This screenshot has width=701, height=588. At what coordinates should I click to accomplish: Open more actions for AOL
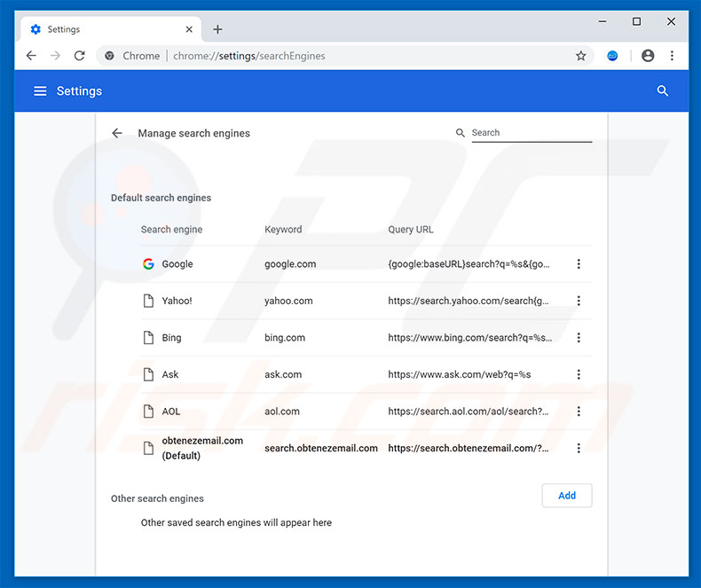click(579, 412)
